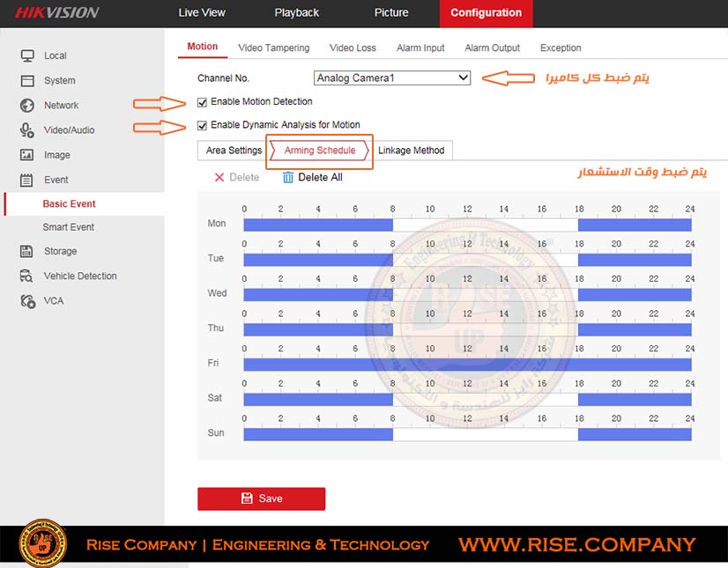Click the Delete button label
Screen dimensions: 728x568
tap(244, 177)
